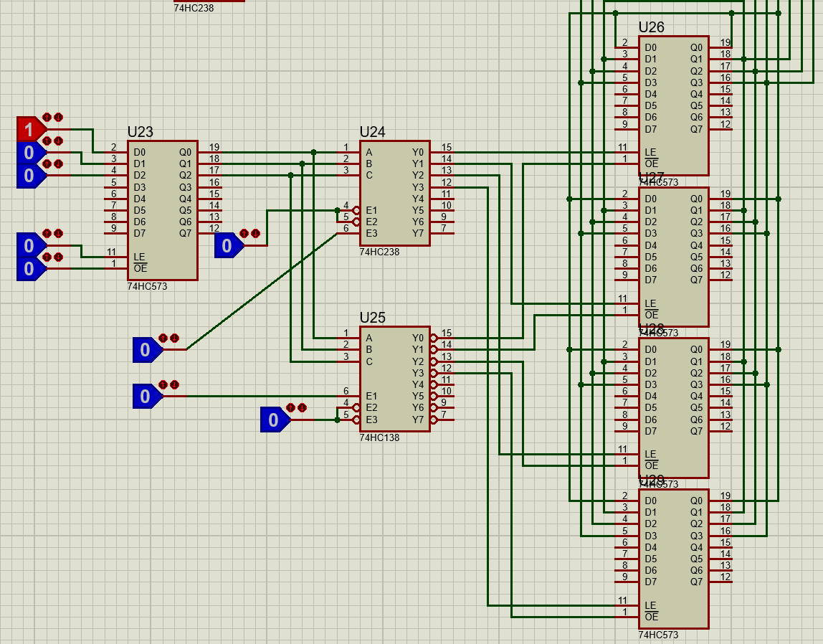
Task: Click down arrow on U25 E2/E3 logic state
Action: click(303, 407)
